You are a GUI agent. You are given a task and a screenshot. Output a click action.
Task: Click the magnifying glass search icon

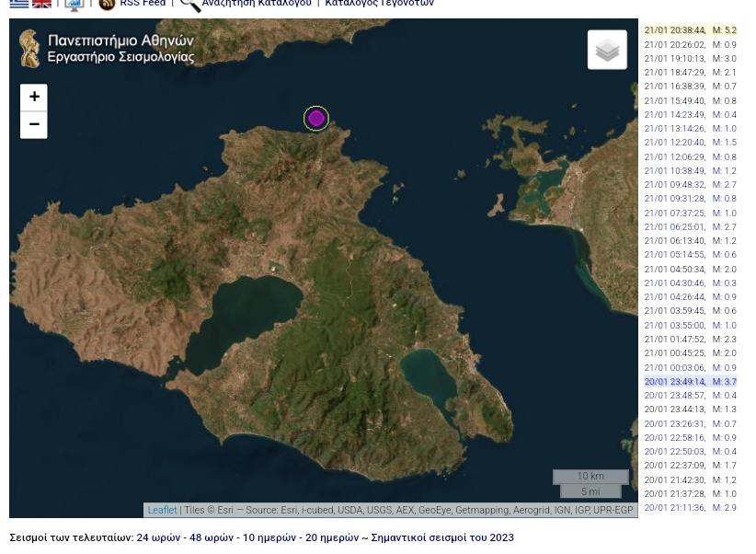pos(189,5)
